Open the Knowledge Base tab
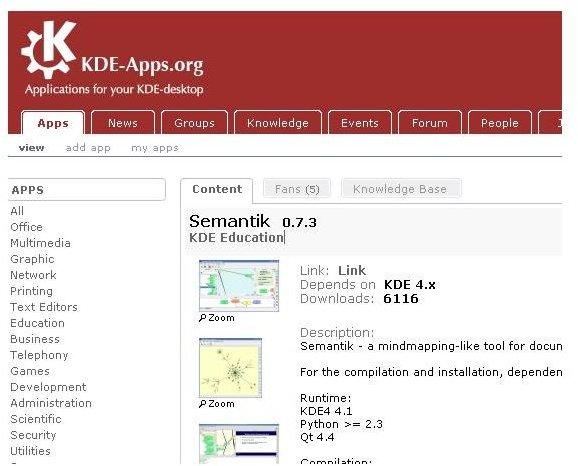The height and width of the screenshot is (466, 578). (x=400, y=189)
